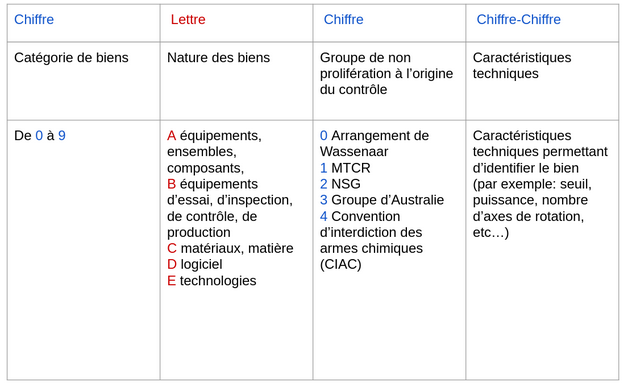Click 'Caractéristiques techniques permettant' paragraph
This screenshot has height=387, width=627.
pos(540,184)
